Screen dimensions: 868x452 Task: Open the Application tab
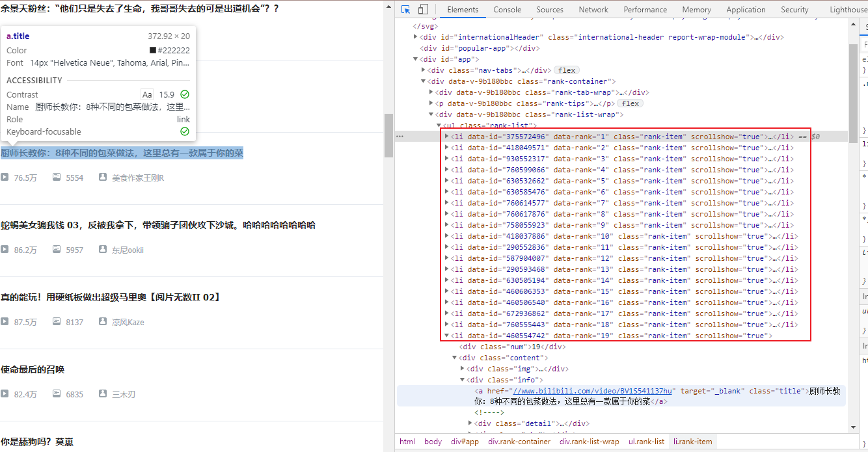coord(746,10)
